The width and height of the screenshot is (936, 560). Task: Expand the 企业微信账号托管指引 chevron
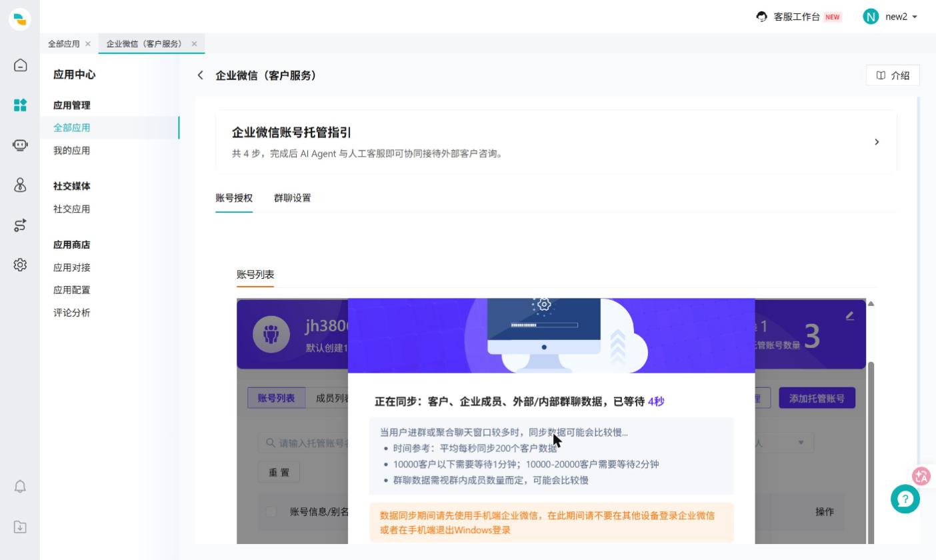pos(877,142)
